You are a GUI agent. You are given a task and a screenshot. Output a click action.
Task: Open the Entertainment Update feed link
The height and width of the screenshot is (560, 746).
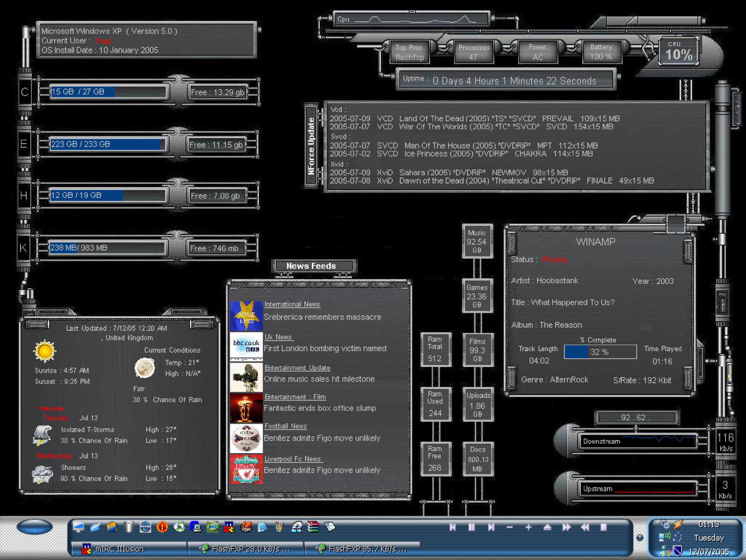coord(297,368)
